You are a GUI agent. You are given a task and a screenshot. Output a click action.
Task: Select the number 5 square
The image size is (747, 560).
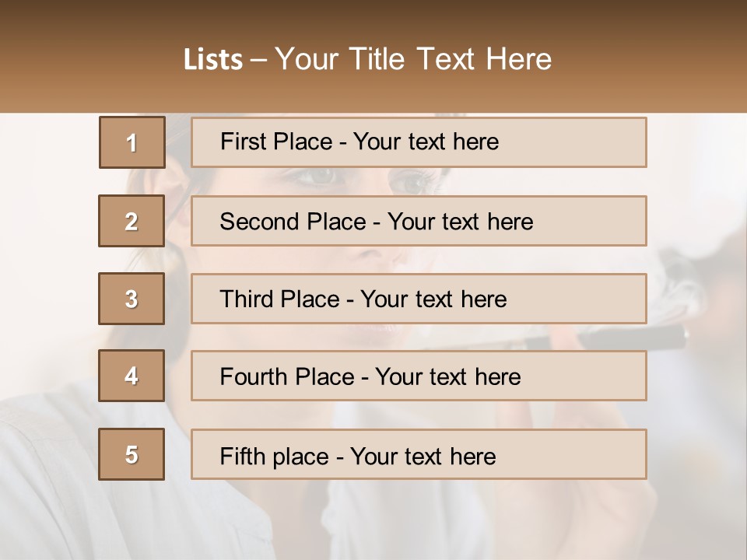tap(132, 454)
